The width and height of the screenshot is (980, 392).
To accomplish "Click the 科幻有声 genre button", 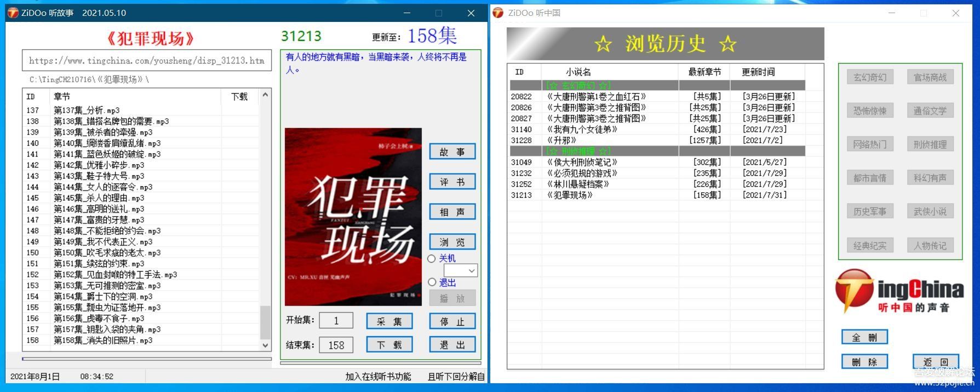I will pyautogui.click(x=930, y=178).
